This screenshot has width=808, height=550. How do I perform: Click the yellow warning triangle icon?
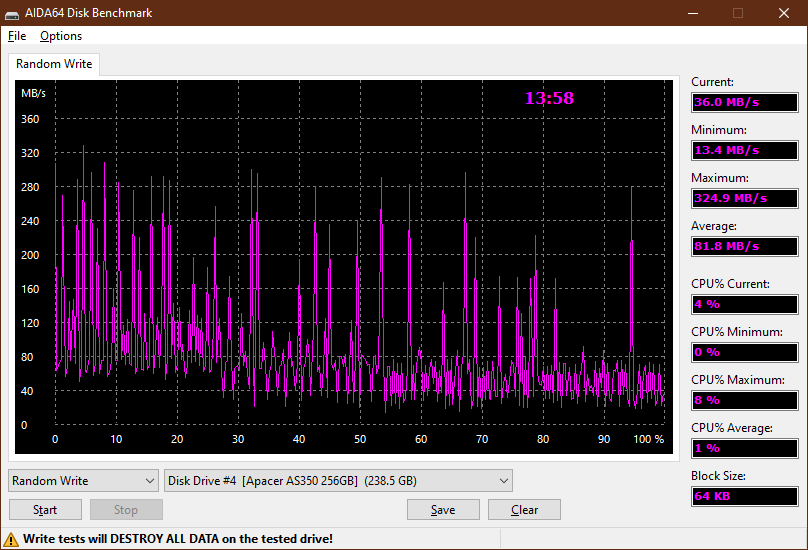click(x=10, y=540)
